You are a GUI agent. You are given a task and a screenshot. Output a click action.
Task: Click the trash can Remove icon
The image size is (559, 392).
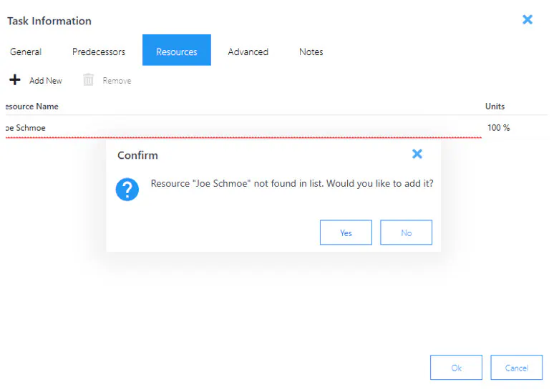tap(89, 80)
